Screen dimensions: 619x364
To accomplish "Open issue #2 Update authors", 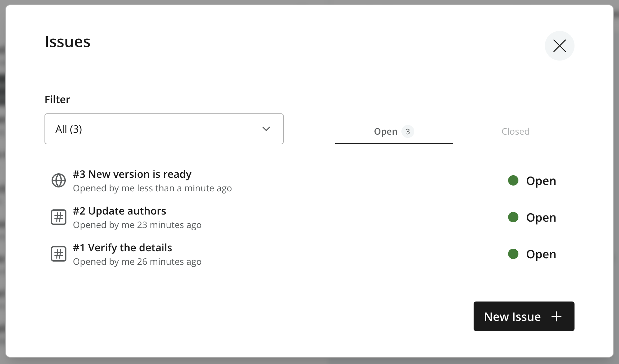I will 119,211.
